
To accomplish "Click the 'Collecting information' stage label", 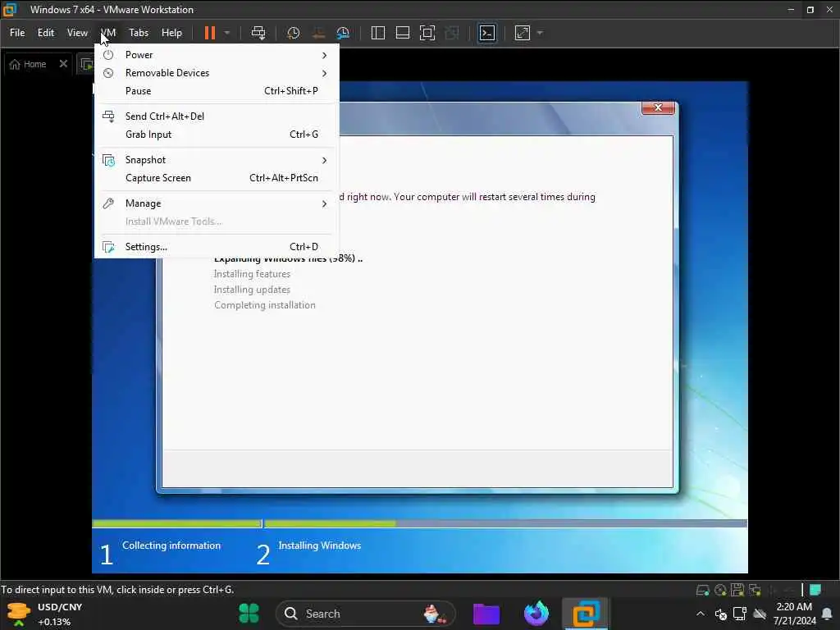I will click(171, 546).
